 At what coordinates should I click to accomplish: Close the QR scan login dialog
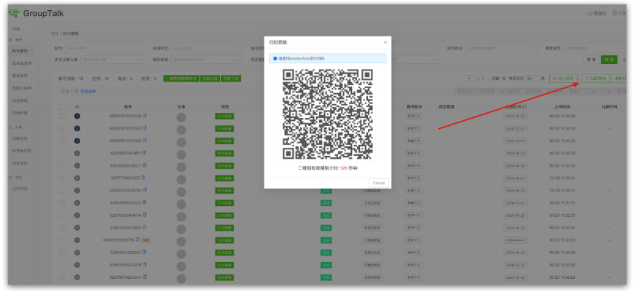[385, 42]
